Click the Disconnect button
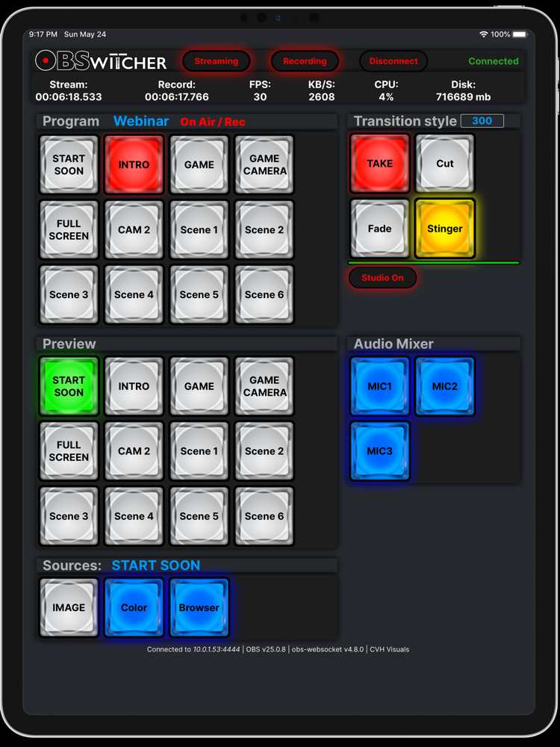 tap(393, 61)
